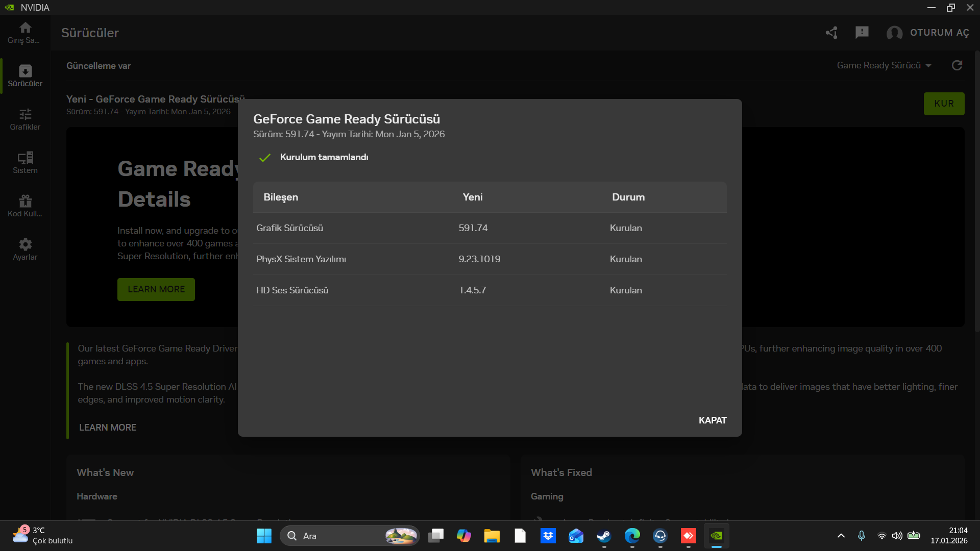Screen dimensions: 980x551
Task: Click the Sürücüler page heading
Action: [x=90, y=33]
